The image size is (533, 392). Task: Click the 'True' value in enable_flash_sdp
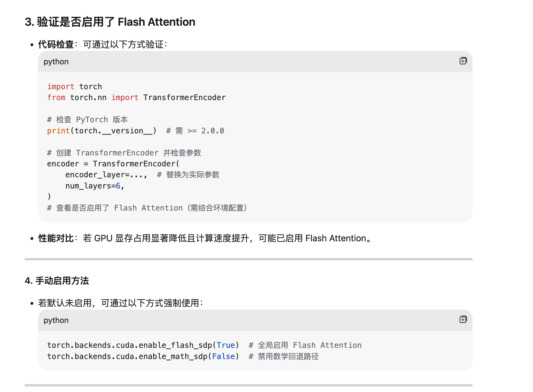click(x=226, y=345)
